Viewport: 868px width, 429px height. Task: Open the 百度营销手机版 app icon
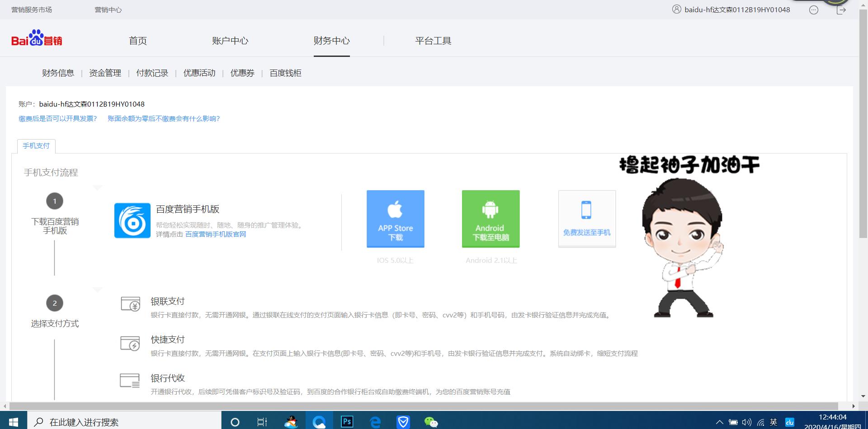click(x=132, y=220)
